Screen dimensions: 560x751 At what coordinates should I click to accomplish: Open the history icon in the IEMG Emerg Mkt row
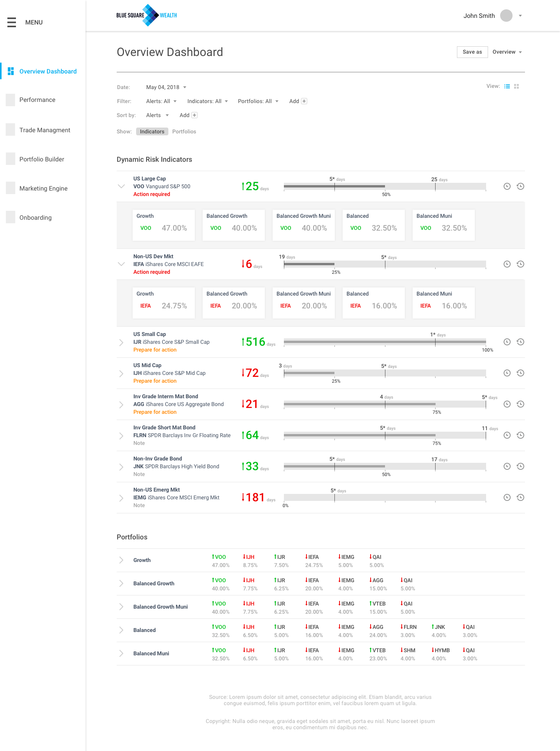pos(520,497)
